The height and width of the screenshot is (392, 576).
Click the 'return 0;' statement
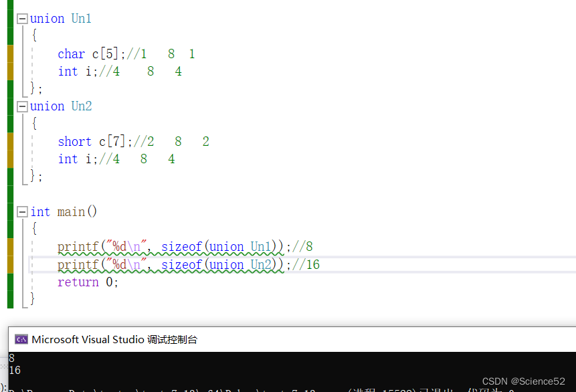coord(88,282)
